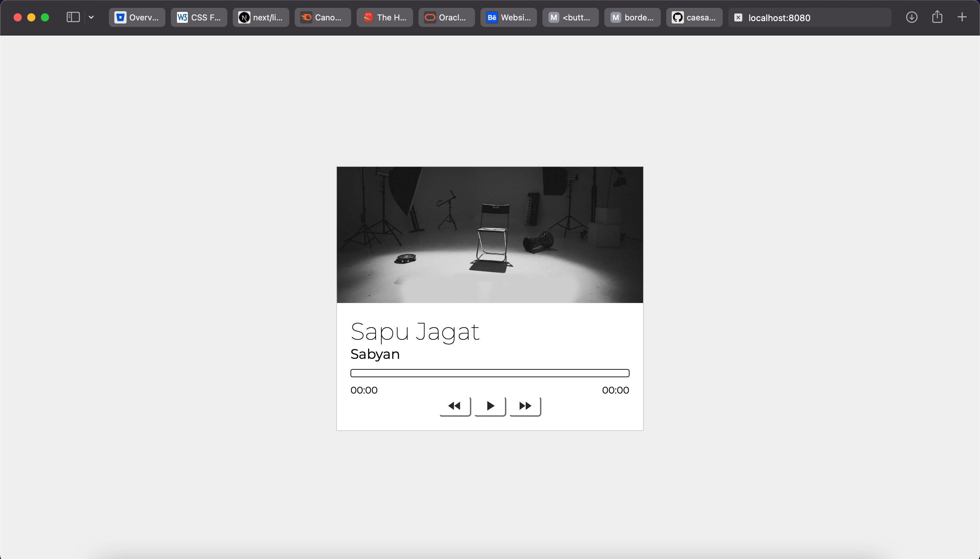Click the rewind (previous track) button
Screen dimensions: 980x559
455,406
